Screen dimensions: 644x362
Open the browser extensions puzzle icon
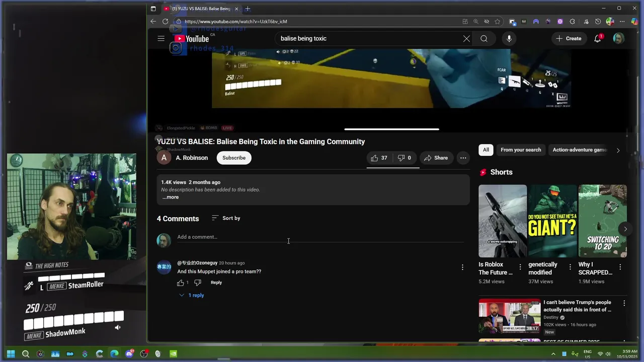[572, 22]
